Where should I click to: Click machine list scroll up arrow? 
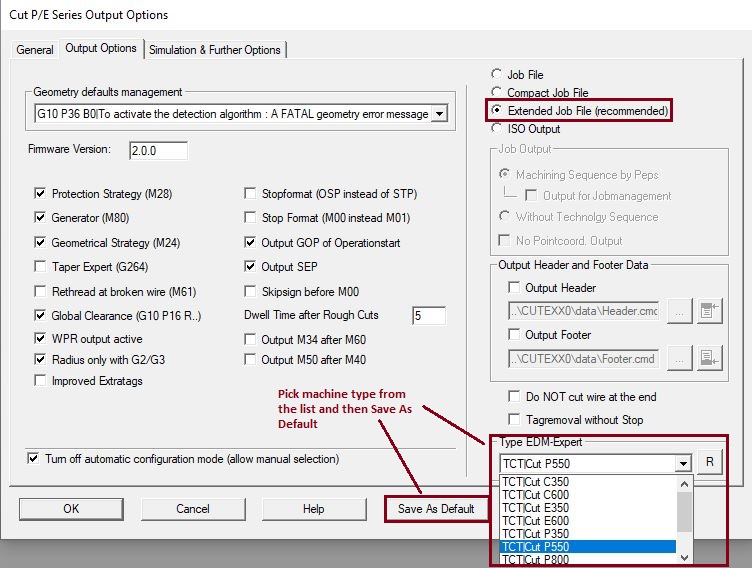pos(684,484)
